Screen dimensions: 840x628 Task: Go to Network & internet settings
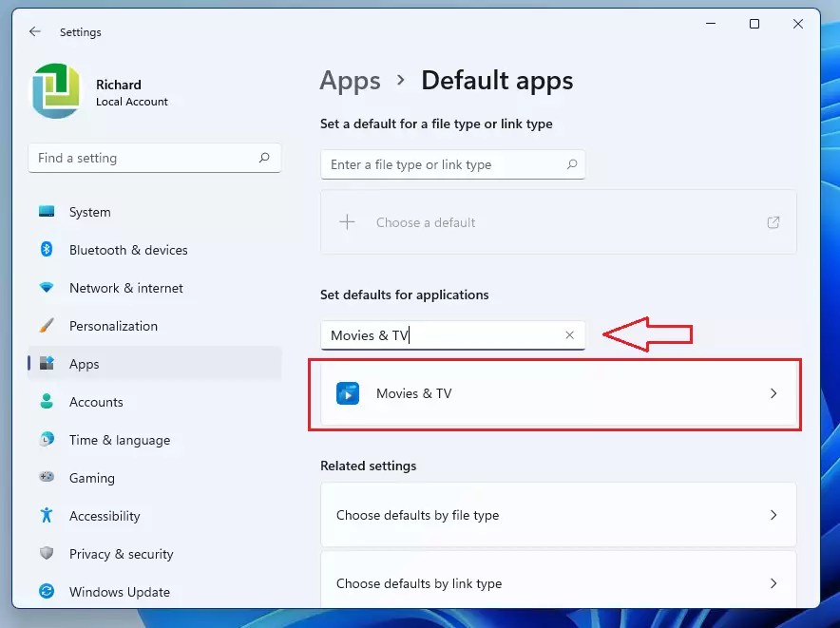154,288
